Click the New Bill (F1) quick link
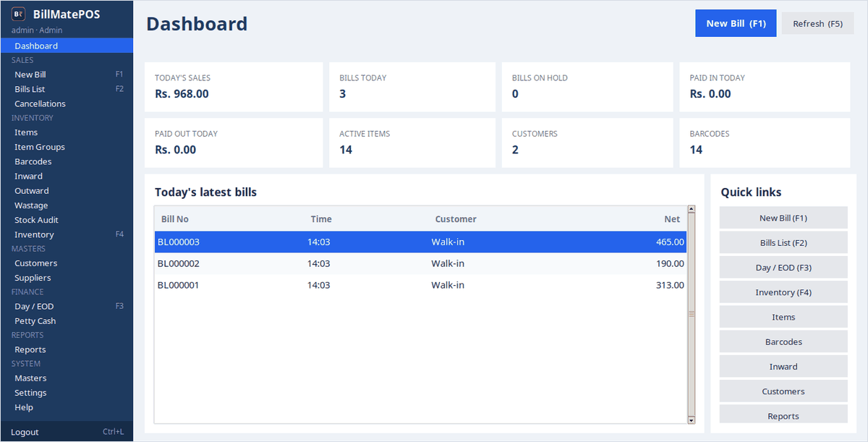This screenshot has width=868, height=442. [783, 218]
